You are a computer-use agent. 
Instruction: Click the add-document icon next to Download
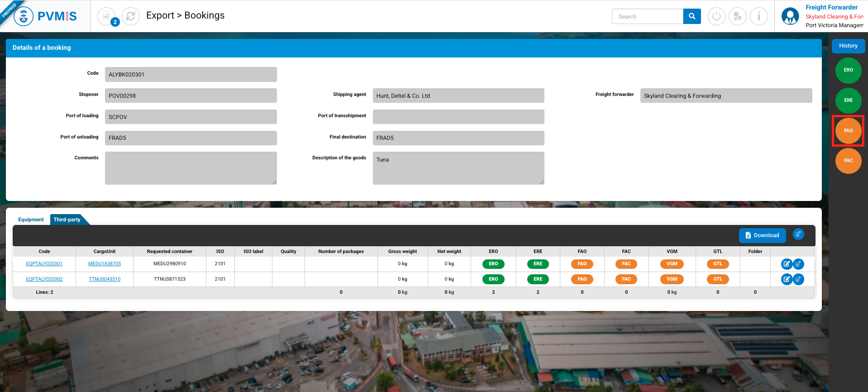click(798, 234)
